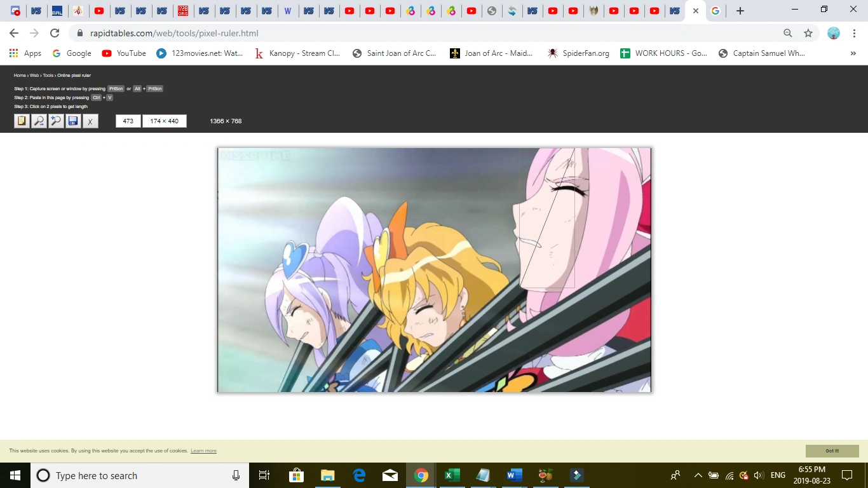
Task: Open Task View on the taskbar
Action: [x=264, y=475]
